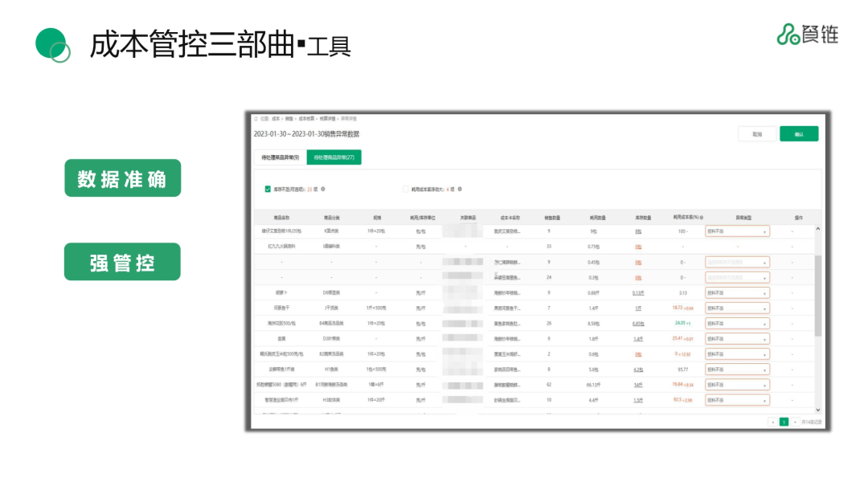
Task: Click help icon on 耗用成本率(%) column header
Action: (x=702, y=218)
